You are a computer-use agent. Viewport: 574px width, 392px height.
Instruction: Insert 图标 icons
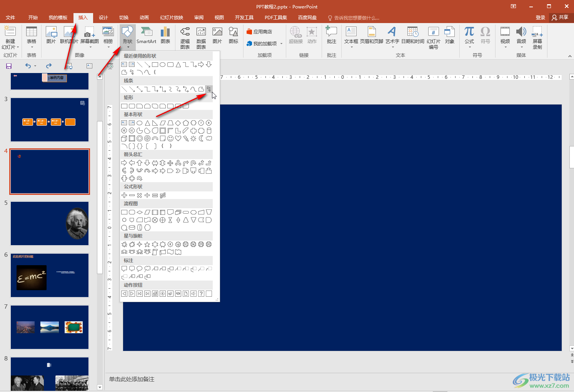pos(234,35)
